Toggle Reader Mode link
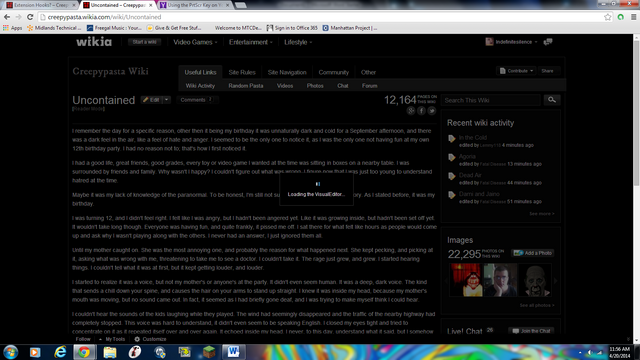The image size is (640, 360). pos(89,109)
